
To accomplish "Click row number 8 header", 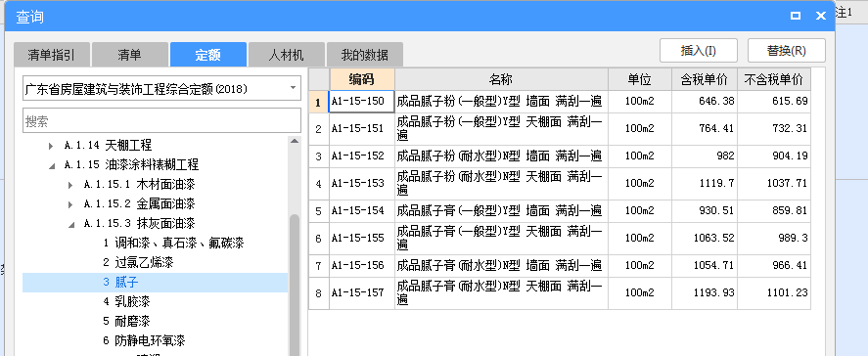I will point(319,293).
